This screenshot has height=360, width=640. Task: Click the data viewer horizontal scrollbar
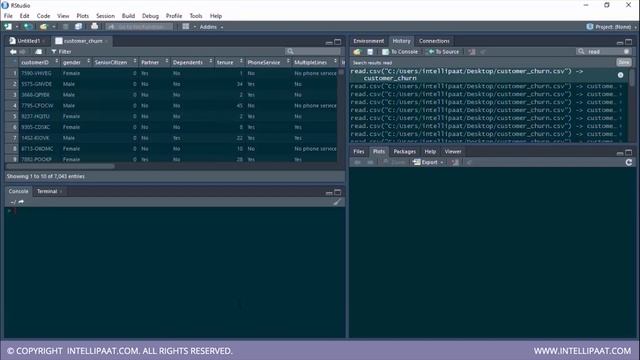[x=60, y=166]
